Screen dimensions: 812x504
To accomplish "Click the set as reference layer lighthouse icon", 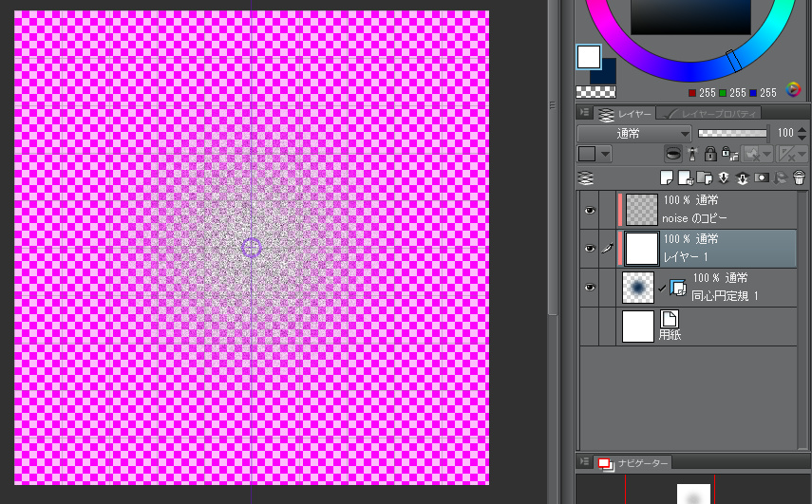I will tap(691, 154).
